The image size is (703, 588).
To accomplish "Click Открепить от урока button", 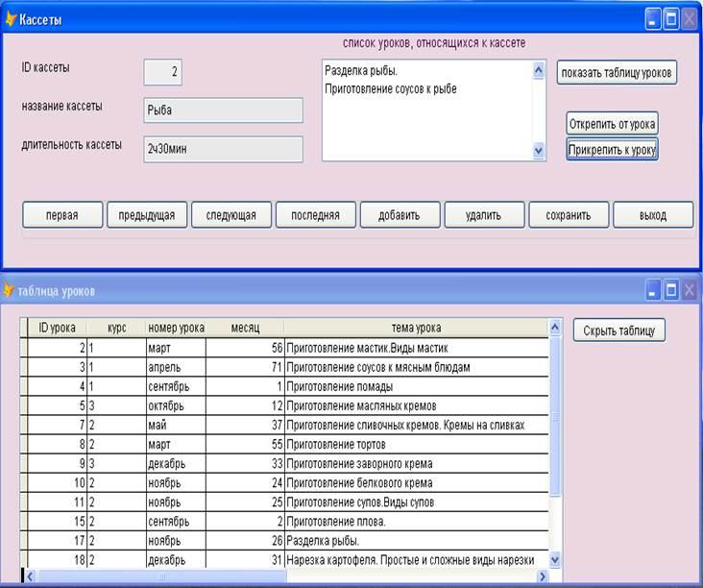I will point(613,125).
